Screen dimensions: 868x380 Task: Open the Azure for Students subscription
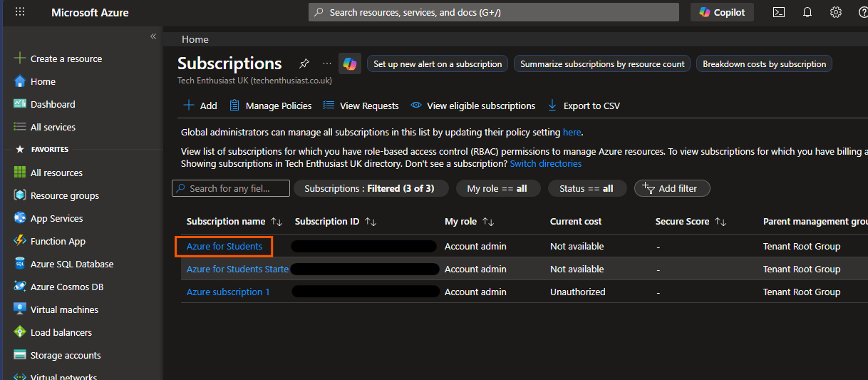point(224,247)
